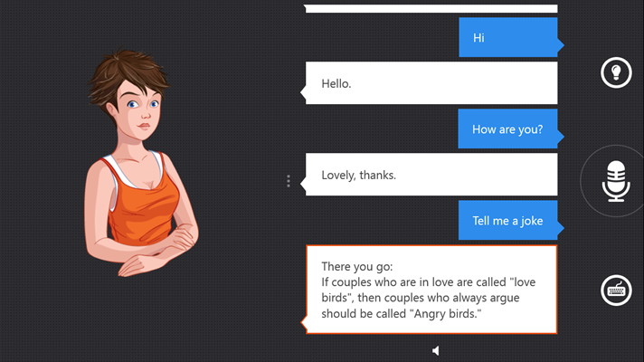644x362 pixels.
Task: Click the "How are you?" message
Action: click(x=508, y=129)
